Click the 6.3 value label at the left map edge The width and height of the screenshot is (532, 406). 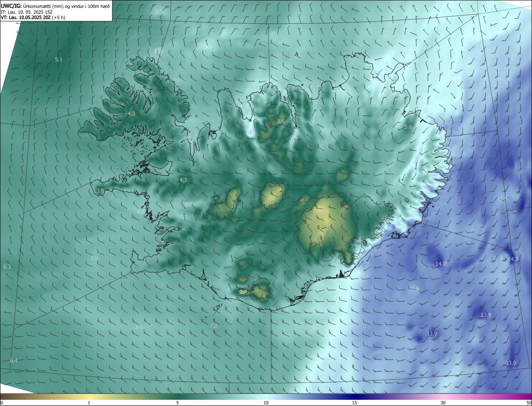pyautogui.click(x=7, y=267)
